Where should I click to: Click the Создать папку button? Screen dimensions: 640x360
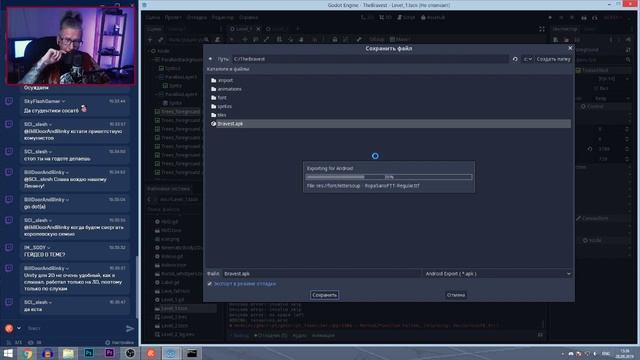coord(553,59)
